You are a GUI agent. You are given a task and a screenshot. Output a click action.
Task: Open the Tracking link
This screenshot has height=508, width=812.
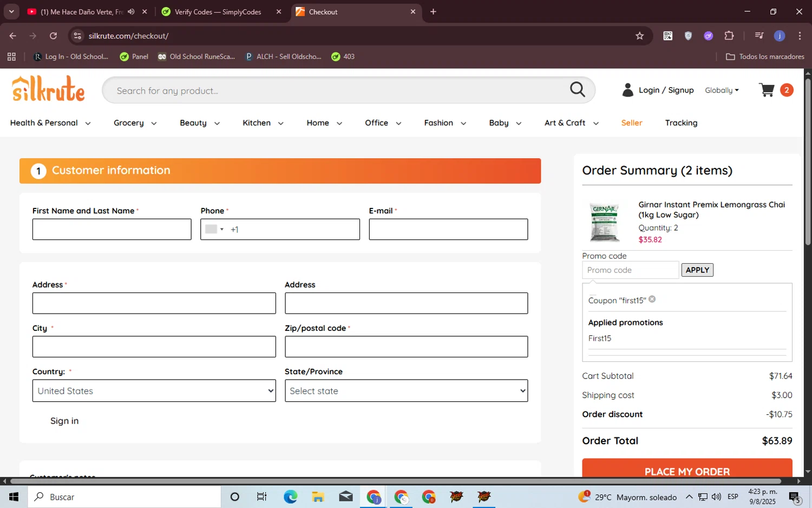tap(681, 123)
